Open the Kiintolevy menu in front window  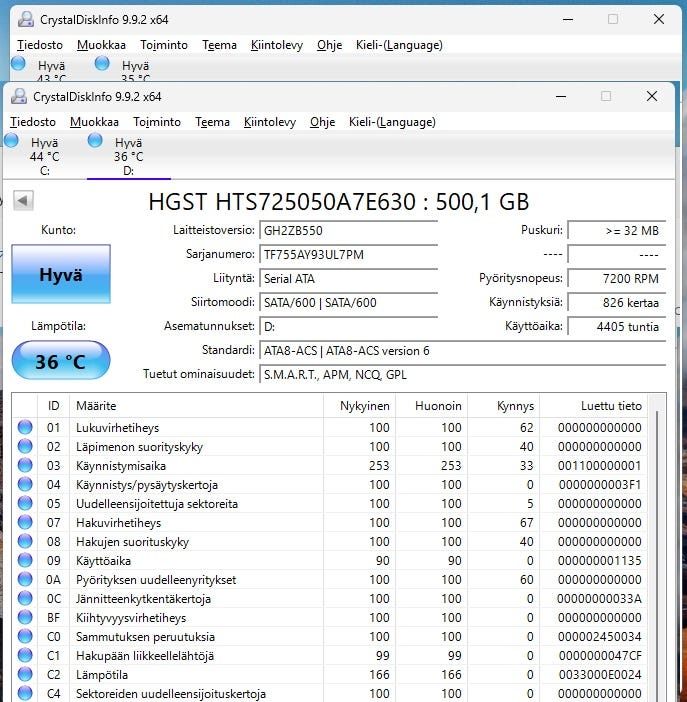pos(270,122)
